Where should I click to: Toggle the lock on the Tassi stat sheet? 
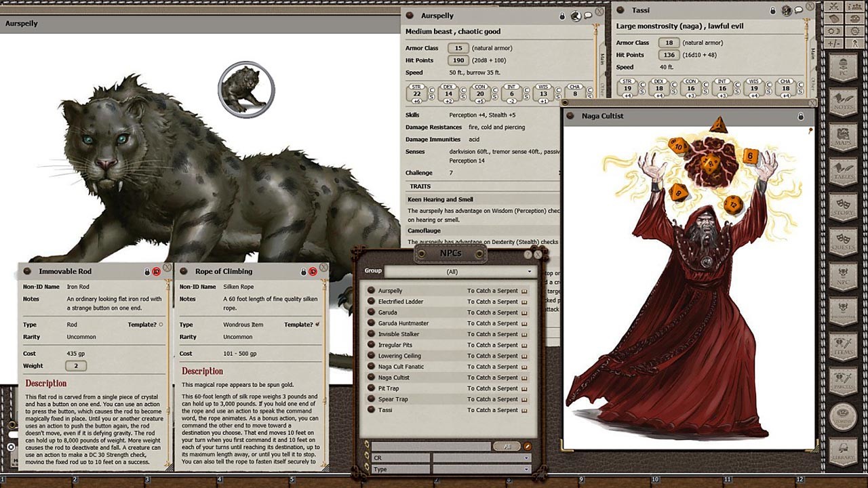[x=773, y=10]
